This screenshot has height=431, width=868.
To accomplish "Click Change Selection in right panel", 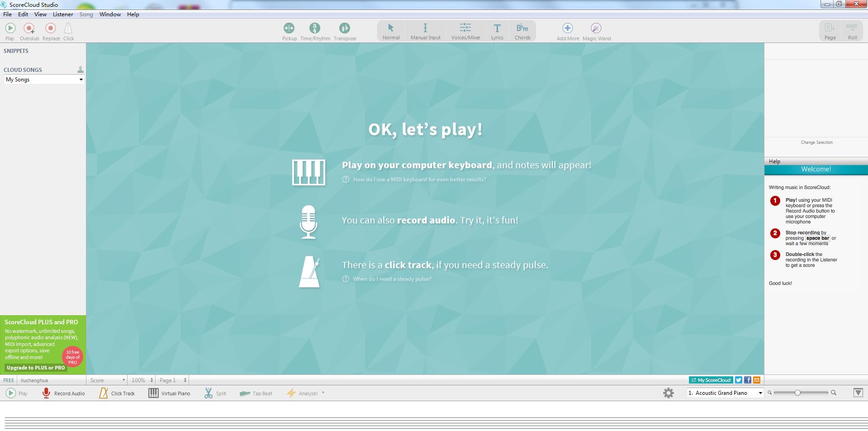I will pos(816,142).
